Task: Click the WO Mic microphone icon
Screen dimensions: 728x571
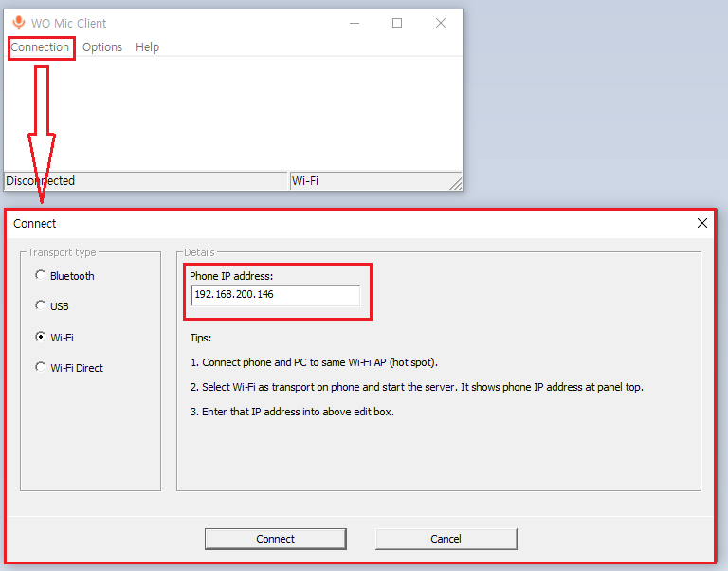Action: [x=19, y=23]
